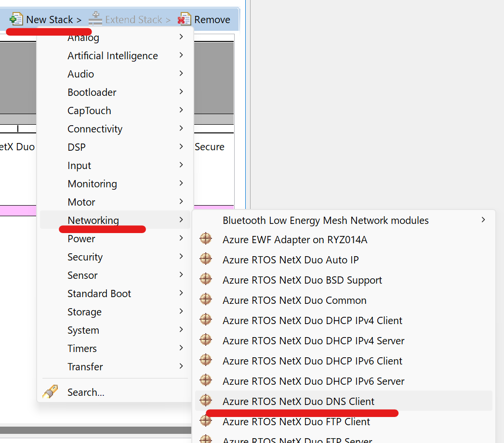The image size is (504, 443).
Task: Open the Transfer category submenu
Action: tap(115, 367)
